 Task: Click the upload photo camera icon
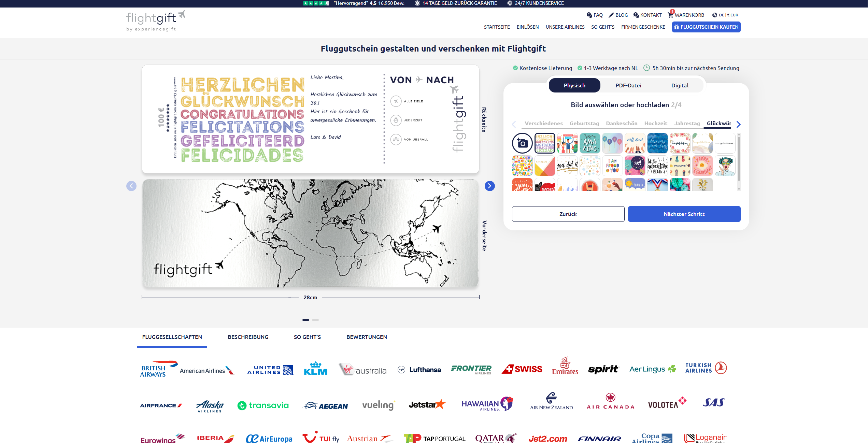tap(522, 143)
